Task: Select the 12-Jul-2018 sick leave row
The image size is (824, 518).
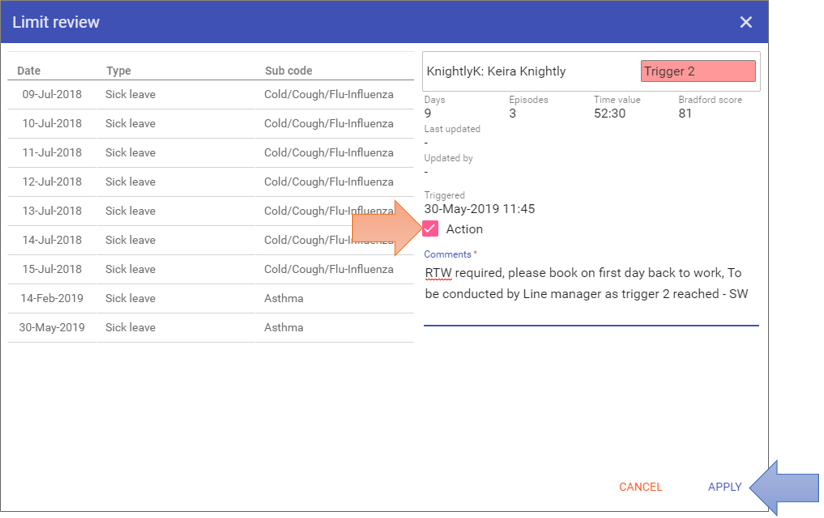Action: pyautogui.click(x=210, y=182)
